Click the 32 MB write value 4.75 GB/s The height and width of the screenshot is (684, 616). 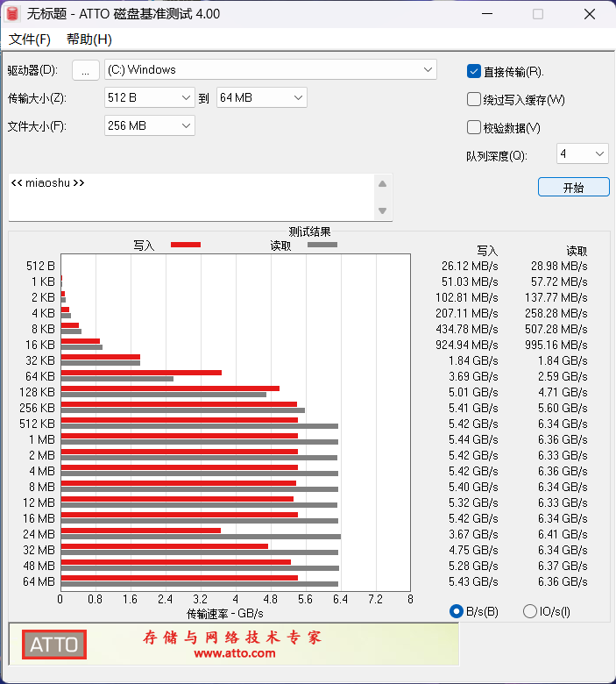pos(473,550)
